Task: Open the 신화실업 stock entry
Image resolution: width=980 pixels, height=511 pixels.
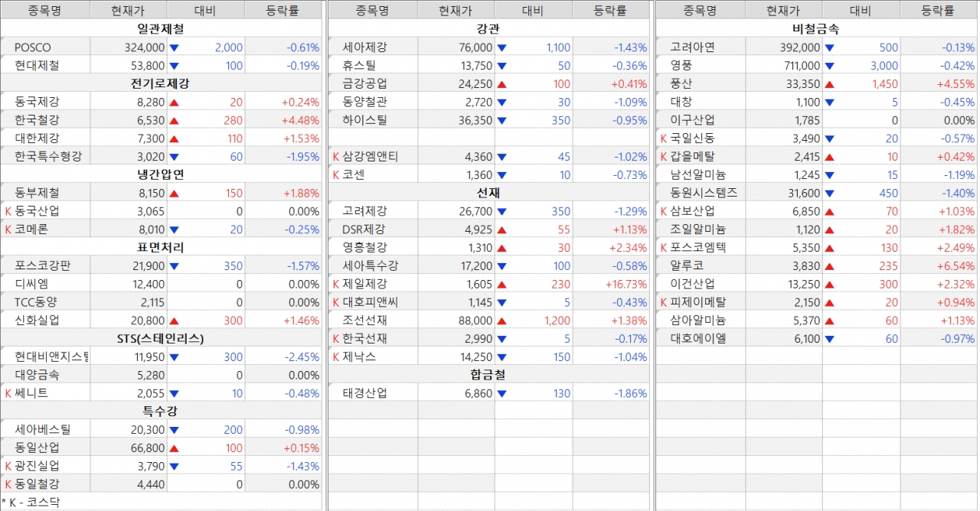Action: [37, 321]
